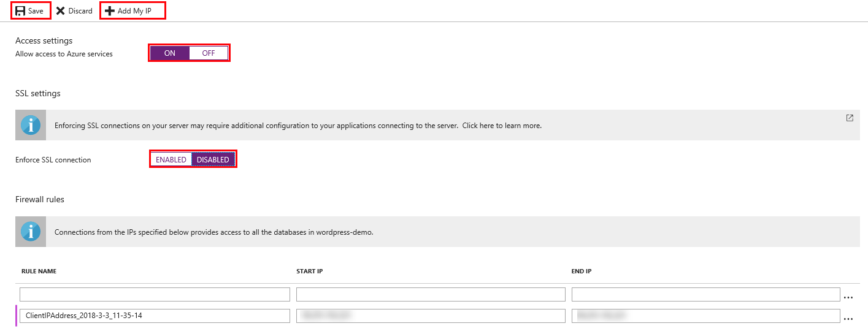Image resolution: width=868 pixels, height=334 pixels.
Task: Click the Access settings heading
Action: 44,40
